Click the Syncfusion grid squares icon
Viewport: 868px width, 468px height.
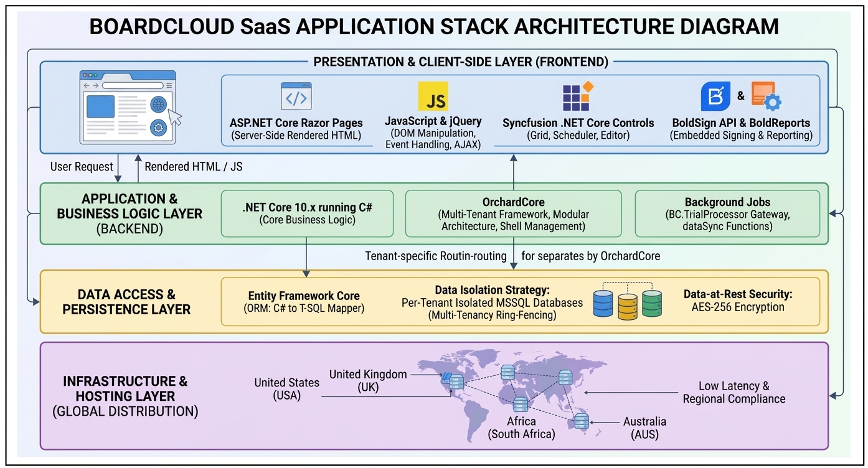(578, 96)
